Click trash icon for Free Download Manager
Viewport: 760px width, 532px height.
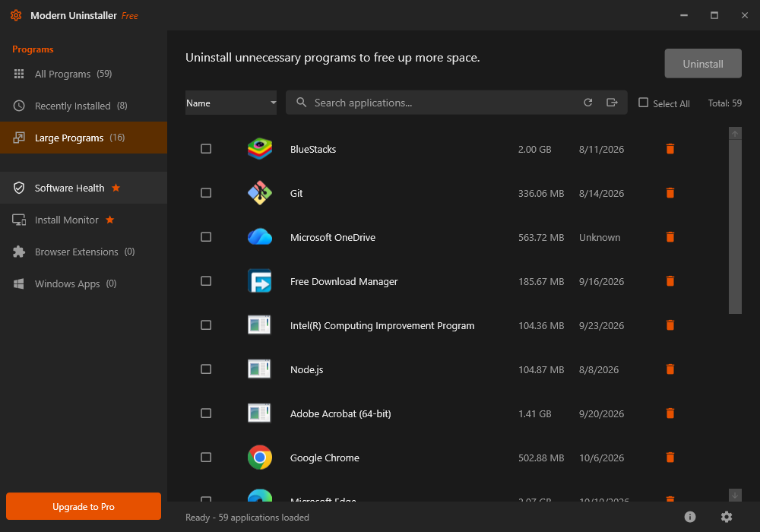click(670, 281)
